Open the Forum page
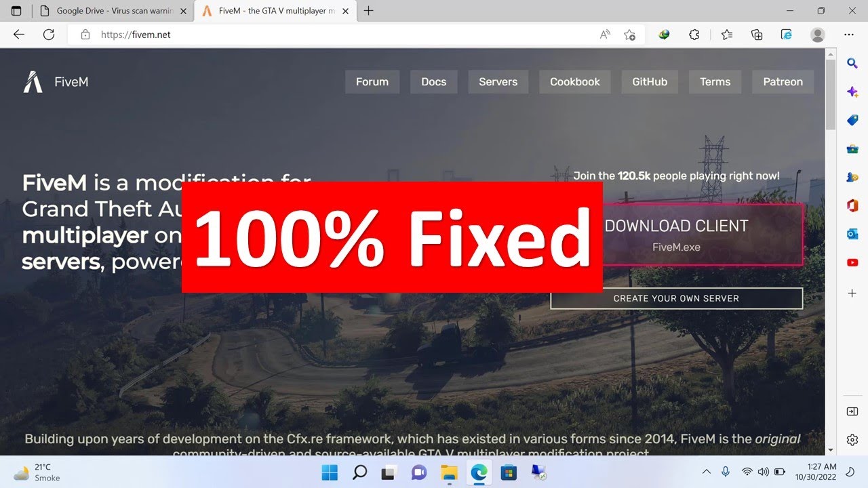This screenshot has height=488, width=868. point(372,82)
